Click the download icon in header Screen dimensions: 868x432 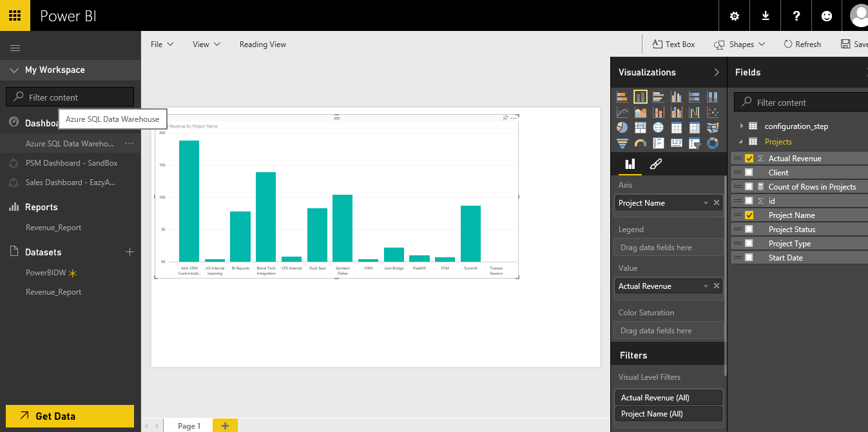766,16
